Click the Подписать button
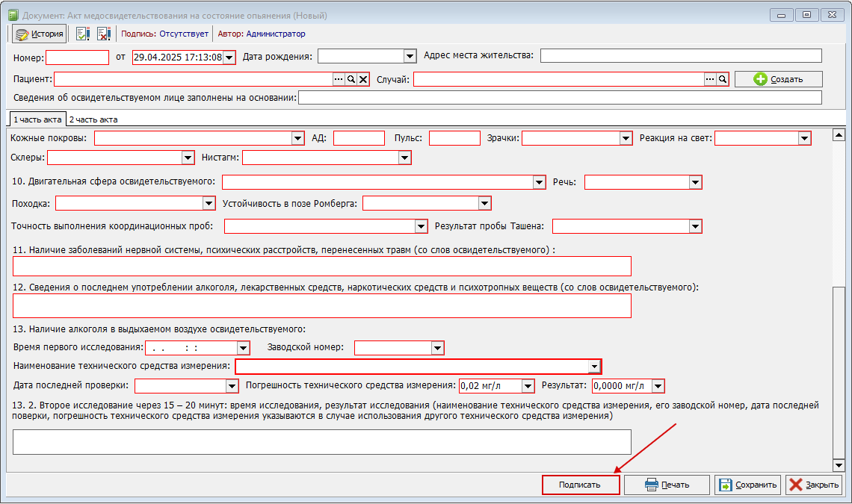The image size is (852, 504). [x=580, y=485]
